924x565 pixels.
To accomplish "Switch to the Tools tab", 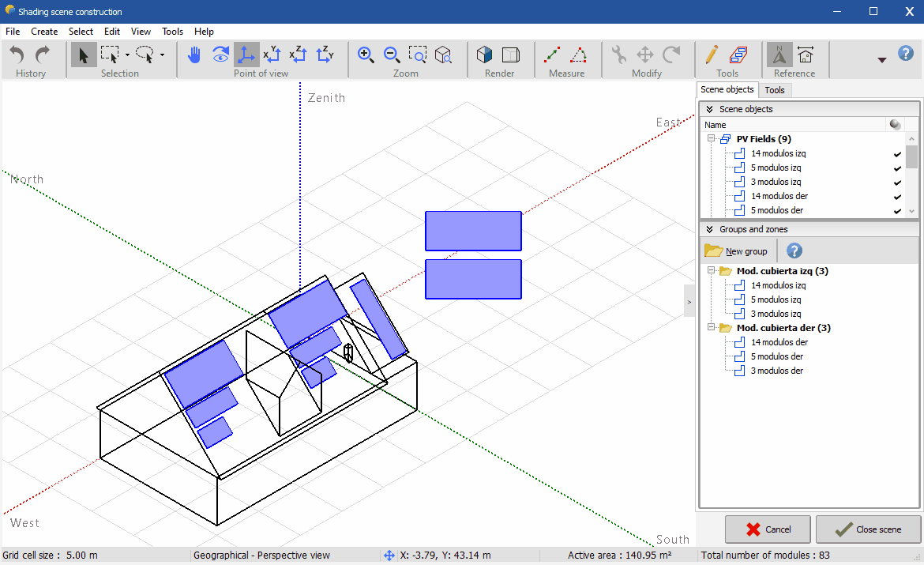I will tap(775, 90).
